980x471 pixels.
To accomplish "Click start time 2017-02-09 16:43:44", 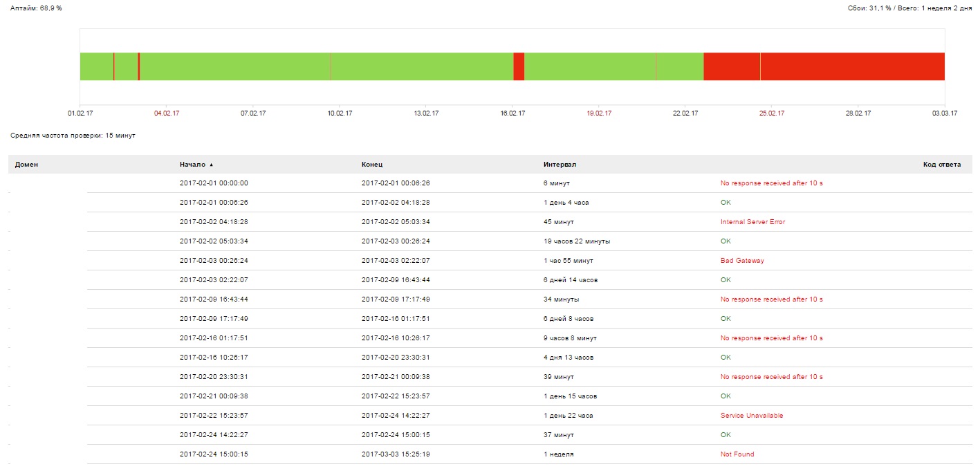I will coord(214,299).
